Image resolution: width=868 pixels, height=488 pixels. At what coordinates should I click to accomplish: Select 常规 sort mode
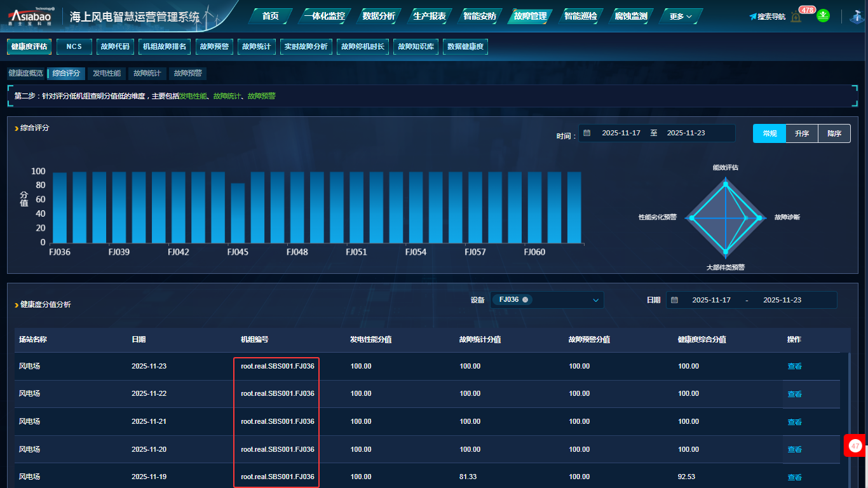(770, 133)
